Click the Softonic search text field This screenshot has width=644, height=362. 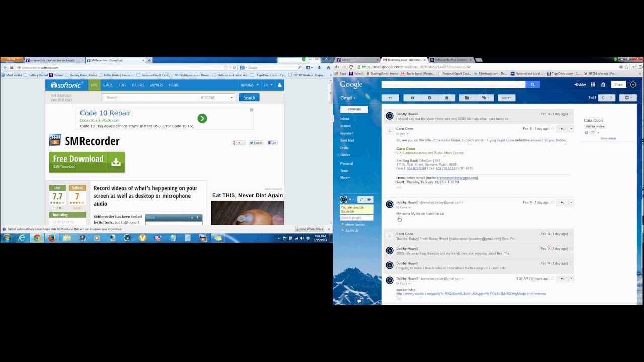(x=150, y=97)
